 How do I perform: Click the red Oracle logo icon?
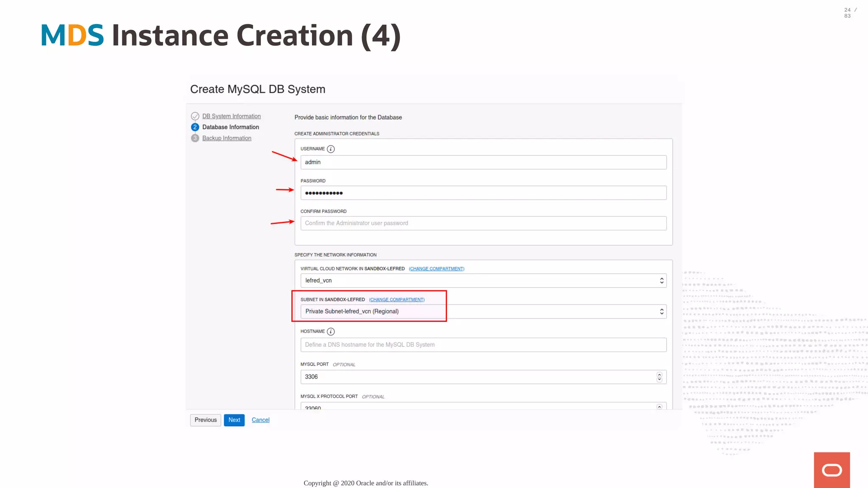[x=832, y=470]
